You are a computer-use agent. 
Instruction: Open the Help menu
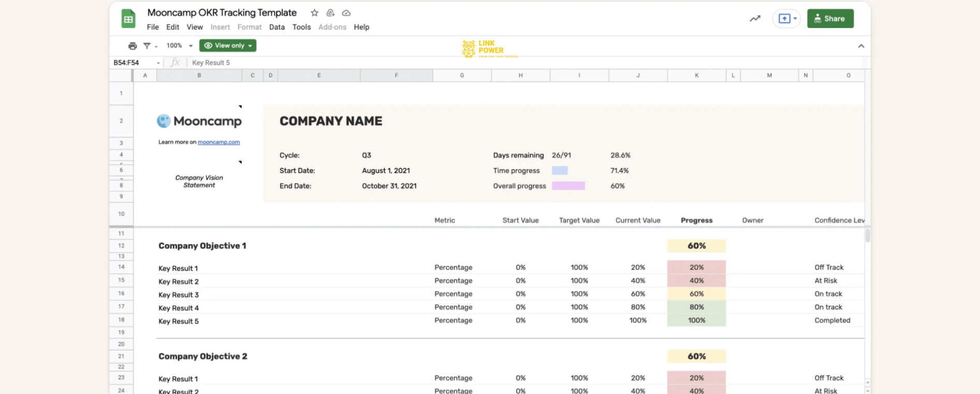coord(362,27)
